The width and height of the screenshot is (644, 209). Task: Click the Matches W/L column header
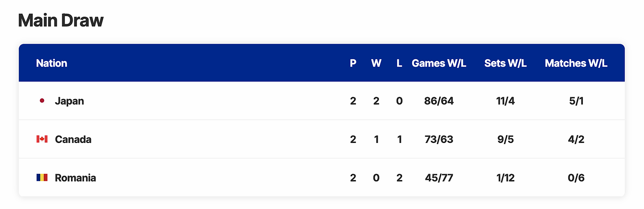(x=576, y=63)
